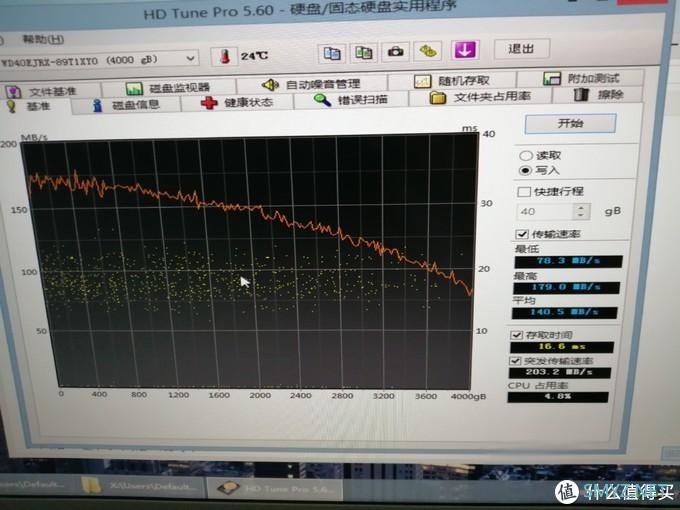Switch to the 擦除 erase tab
The image size is (680, 510).
(598, 94)
